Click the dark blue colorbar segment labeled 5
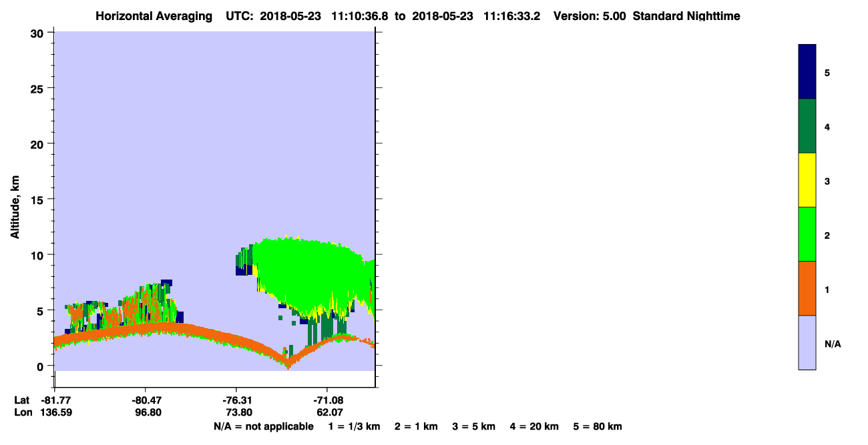 pyautogui.click(x=807, y=72)
